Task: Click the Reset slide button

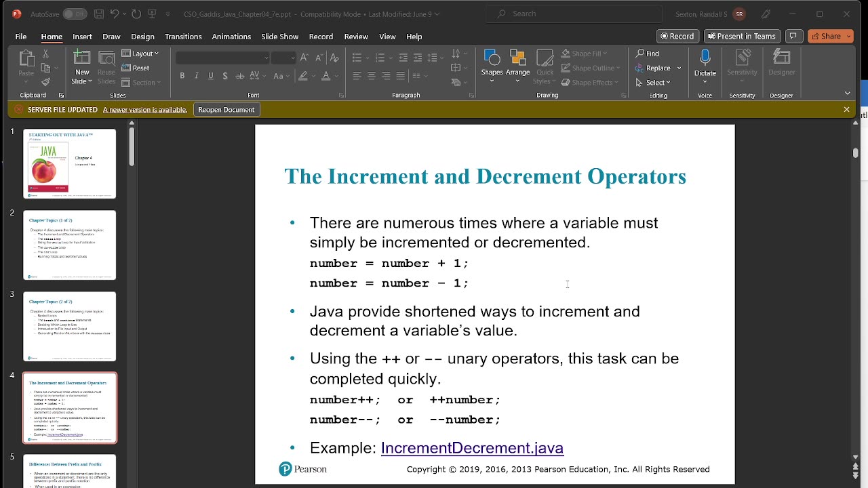Action: 136,68
